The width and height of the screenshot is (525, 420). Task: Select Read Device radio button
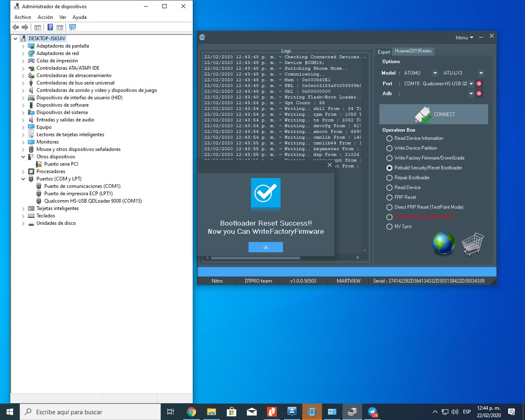click(389, 187)
